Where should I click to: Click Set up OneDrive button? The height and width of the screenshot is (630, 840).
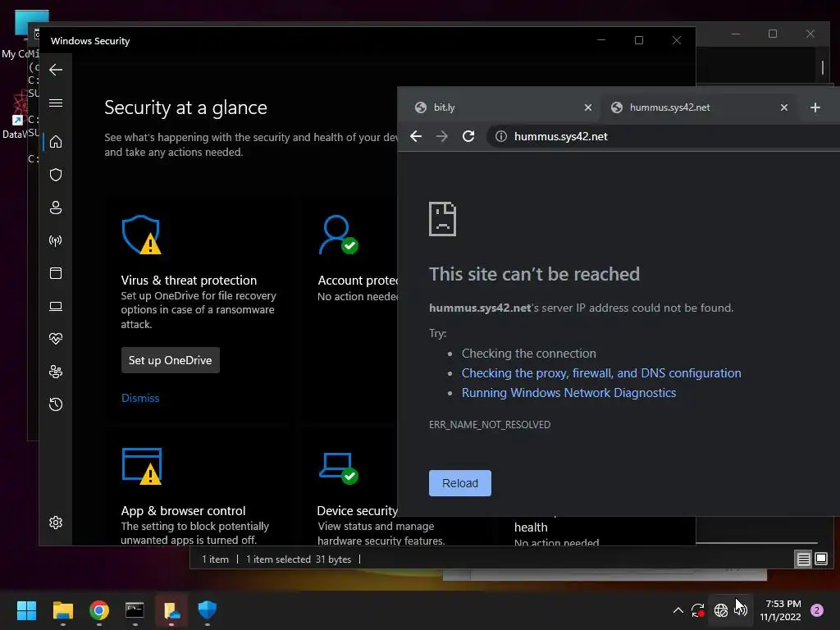[x=171, y=360]
